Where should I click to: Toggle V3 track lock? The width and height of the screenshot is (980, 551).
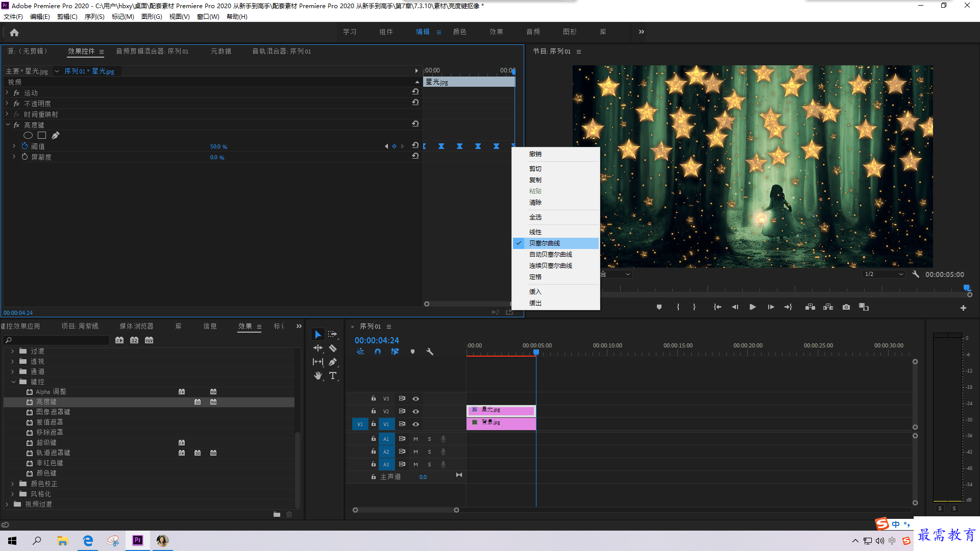[x=373, y=398]
